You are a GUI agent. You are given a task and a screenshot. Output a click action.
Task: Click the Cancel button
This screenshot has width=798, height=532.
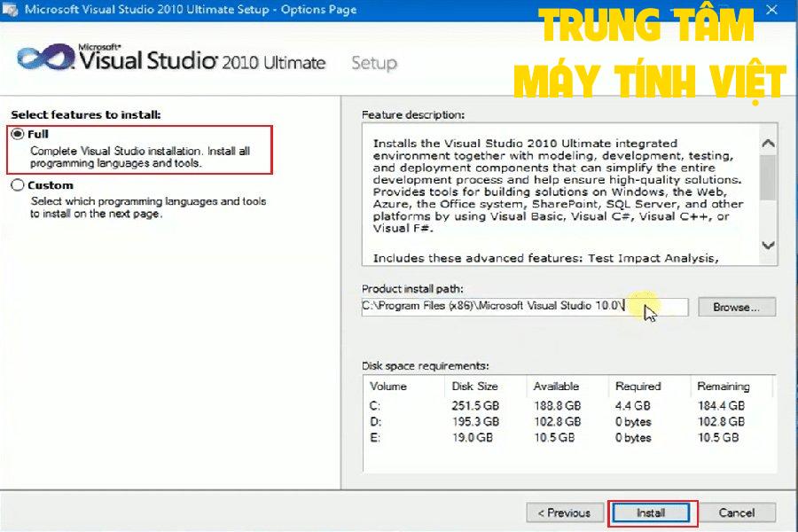coord(739,512)
